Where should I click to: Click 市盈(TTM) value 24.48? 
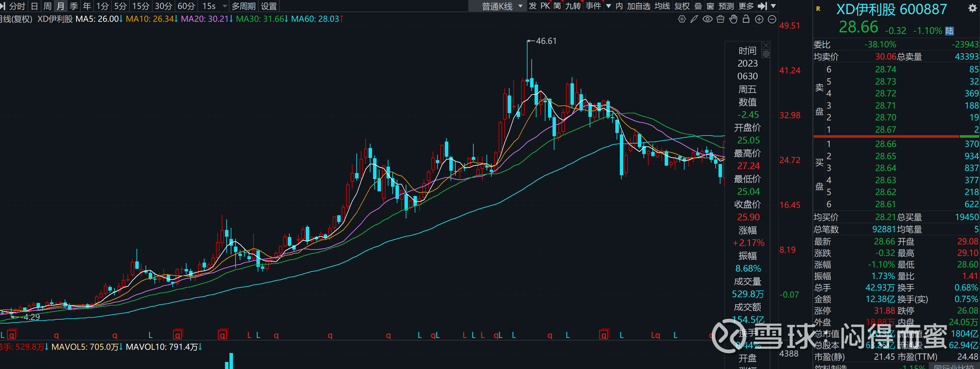968,357
